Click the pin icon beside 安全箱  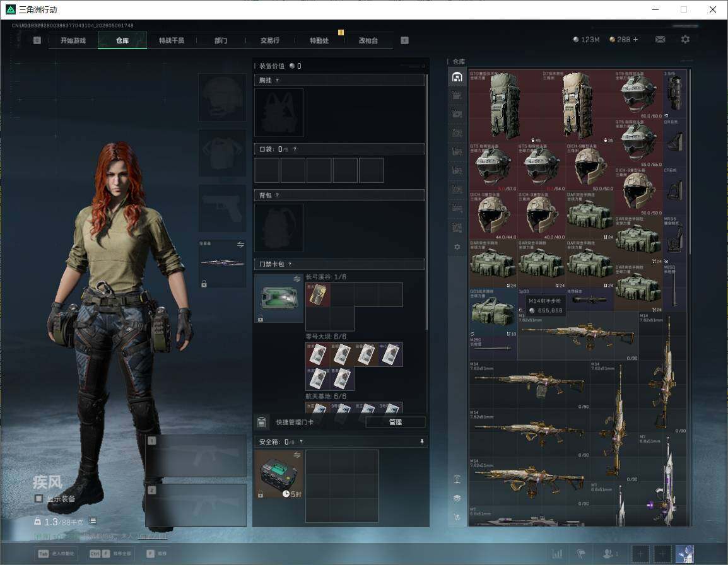pos(421,441)
